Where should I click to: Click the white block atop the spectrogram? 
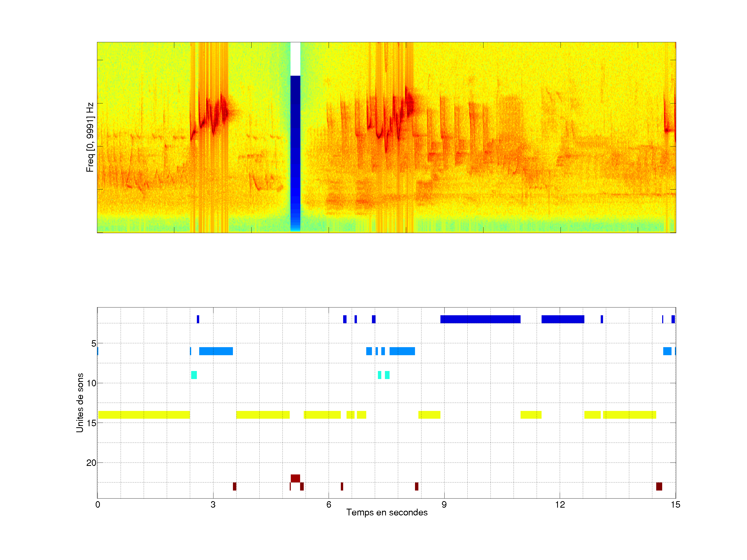click(x=295, y=59)
